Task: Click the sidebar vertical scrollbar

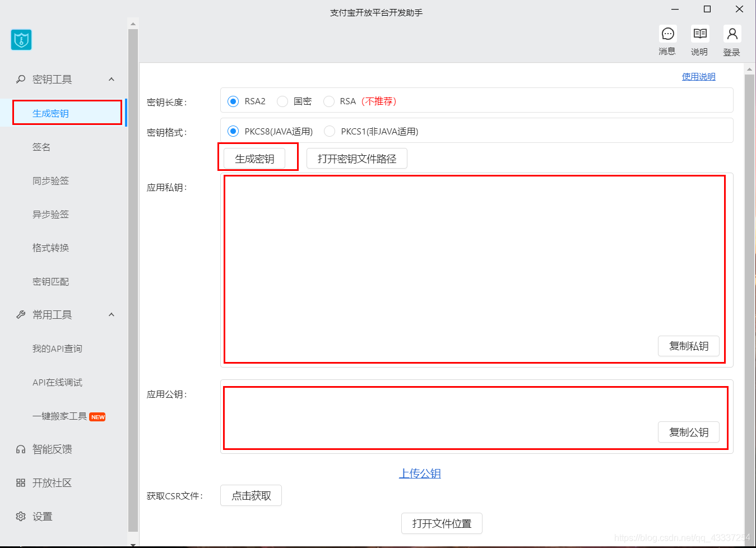Action: coord(133,280)
